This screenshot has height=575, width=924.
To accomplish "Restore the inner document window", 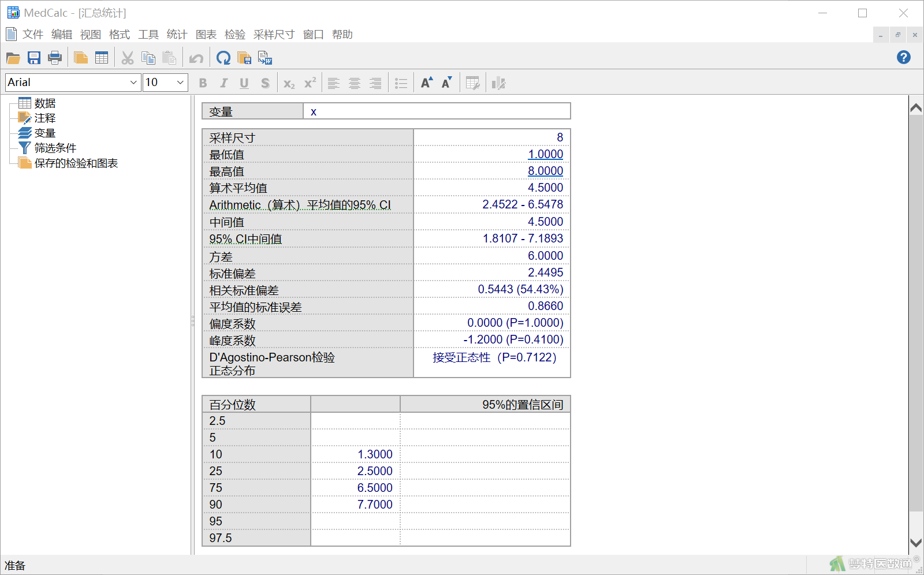I will [898, 35].
